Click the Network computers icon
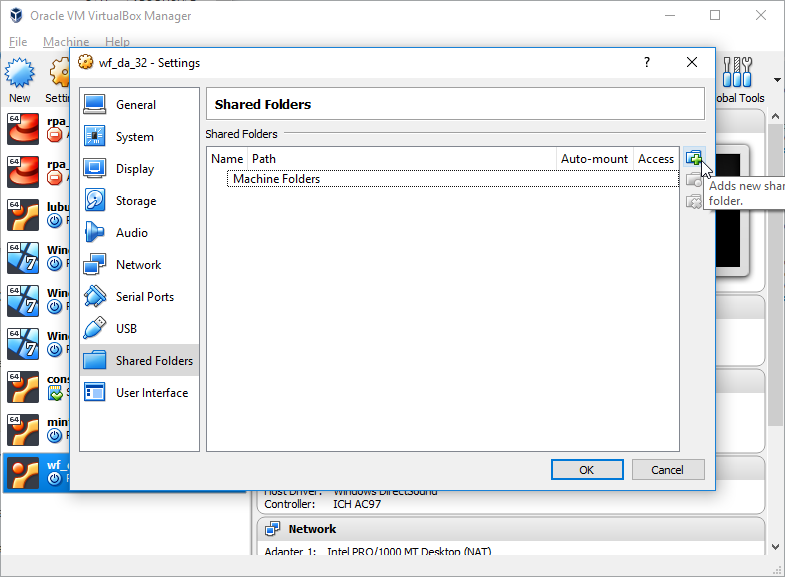The height and width of the screenshot is (577, 785). point(95,264)
